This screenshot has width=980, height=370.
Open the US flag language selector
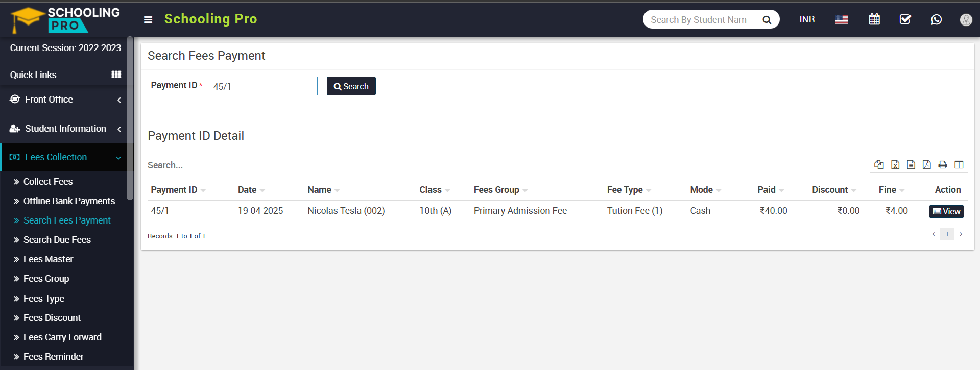click(x=842, y=20)
